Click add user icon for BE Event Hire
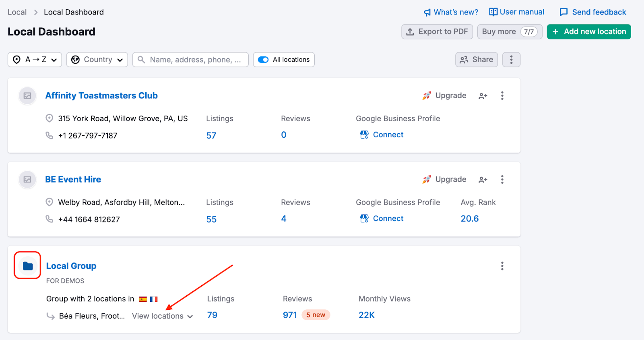The width and height of the screenshot is (644, 340). pyautogui.click(x=483, y=180)
